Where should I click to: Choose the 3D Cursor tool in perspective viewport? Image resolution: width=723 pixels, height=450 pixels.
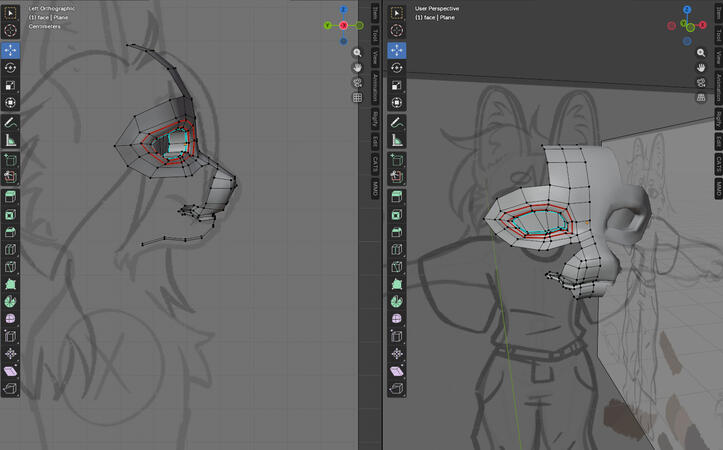tap(397, 30)
